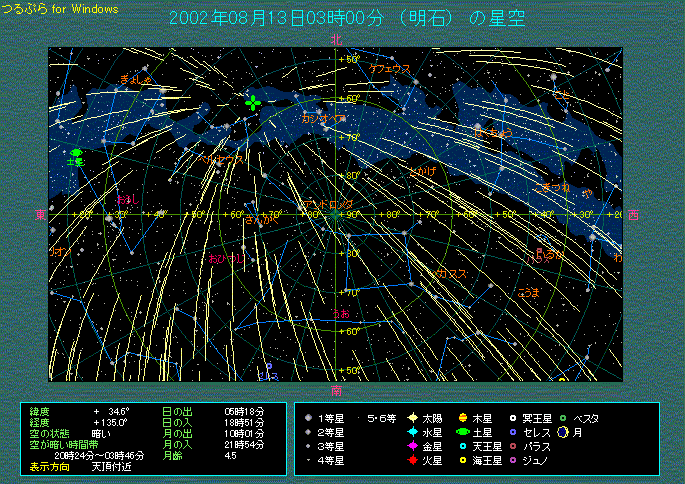
Task: Click the Pluto icon in the legend
Action: coord(513,418)
